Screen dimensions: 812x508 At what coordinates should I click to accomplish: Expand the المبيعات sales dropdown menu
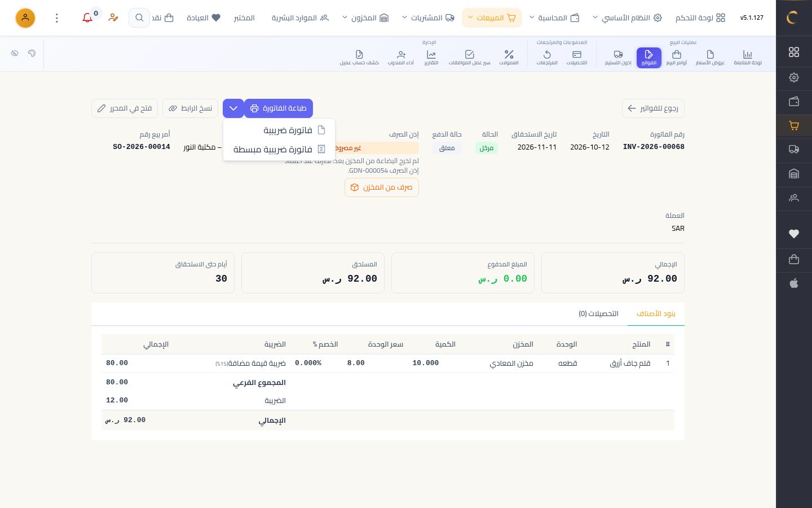tap(492, 17)
